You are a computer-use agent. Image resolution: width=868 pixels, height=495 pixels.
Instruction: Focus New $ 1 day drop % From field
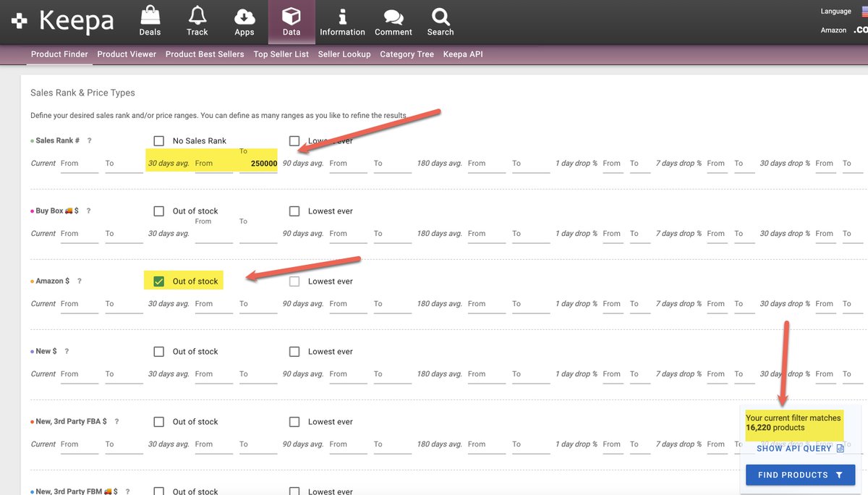tap(612, 375)
